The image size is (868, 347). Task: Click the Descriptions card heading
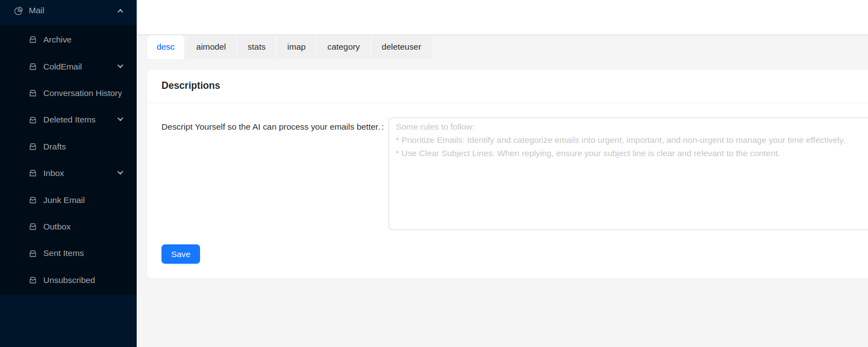(x=191, y=86)
